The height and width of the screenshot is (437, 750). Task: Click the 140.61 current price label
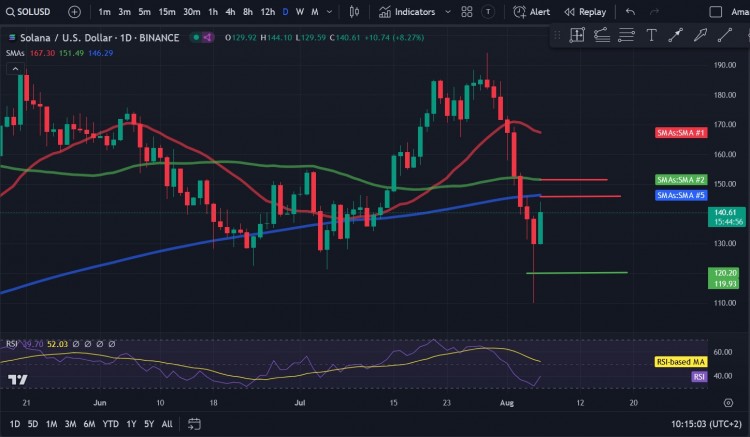pos(727,217)
